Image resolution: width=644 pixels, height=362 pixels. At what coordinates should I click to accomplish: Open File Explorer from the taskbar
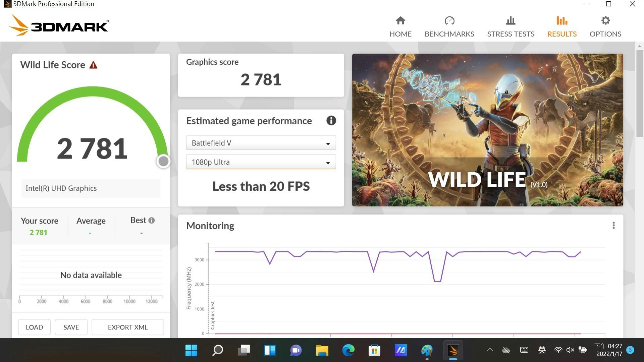tap(322, 351)
